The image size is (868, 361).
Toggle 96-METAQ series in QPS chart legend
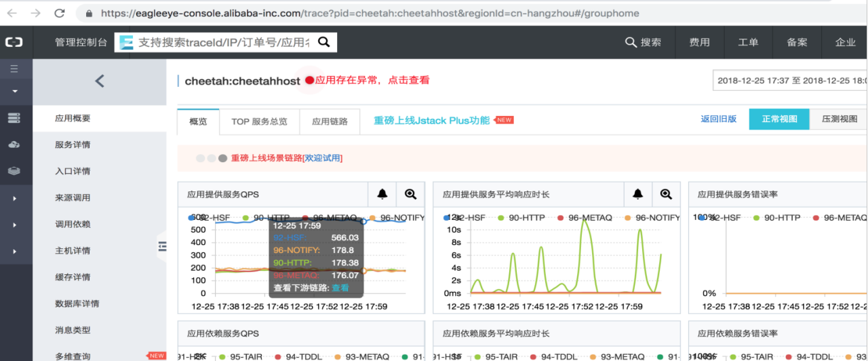click(x=330, y=218)
